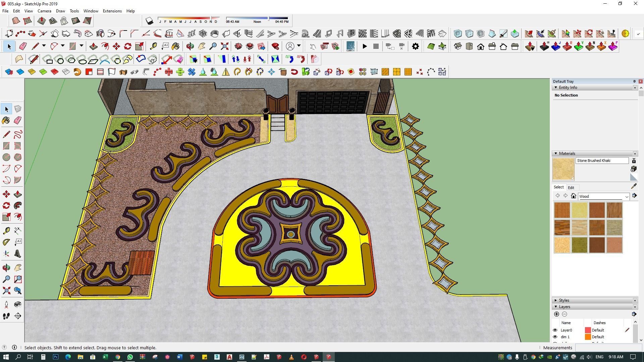Expand the Styles panel

click(556, 300)
